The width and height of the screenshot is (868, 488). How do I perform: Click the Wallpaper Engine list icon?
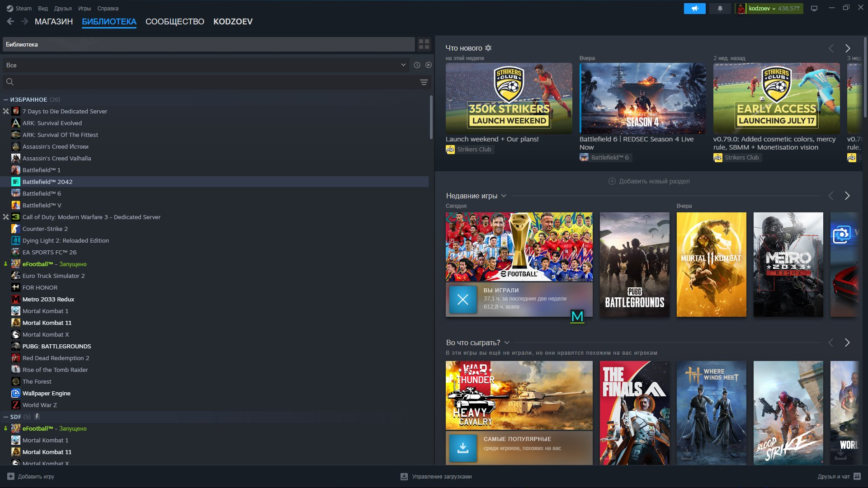[x=16, y=393]
